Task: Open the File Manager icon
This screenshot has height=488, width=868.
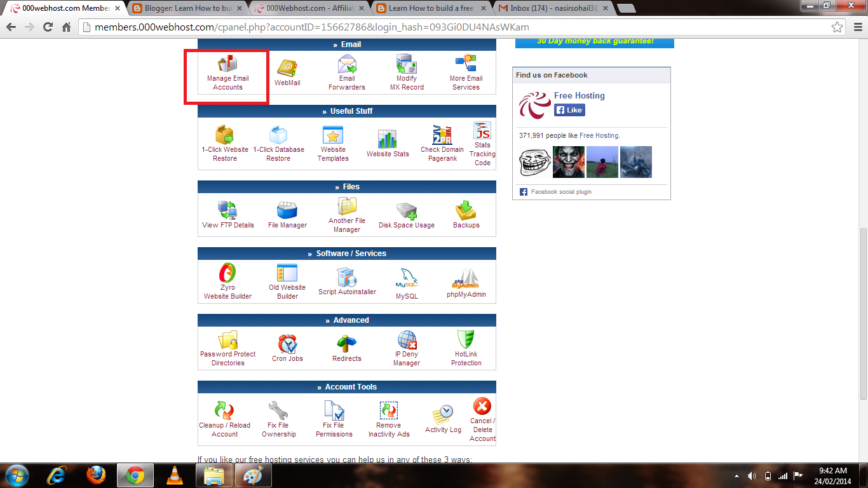Action: point(287,210)
